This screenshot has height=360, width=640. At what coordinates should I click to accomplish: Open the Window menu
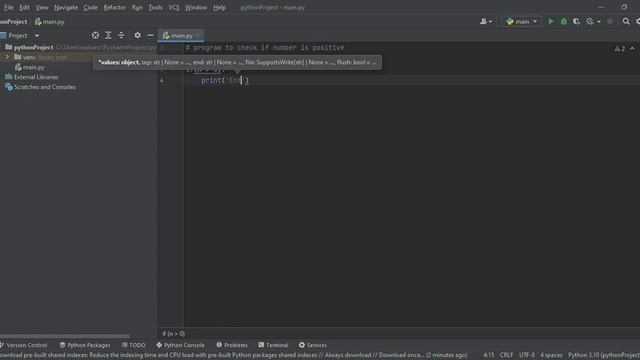tap(196, 7)
